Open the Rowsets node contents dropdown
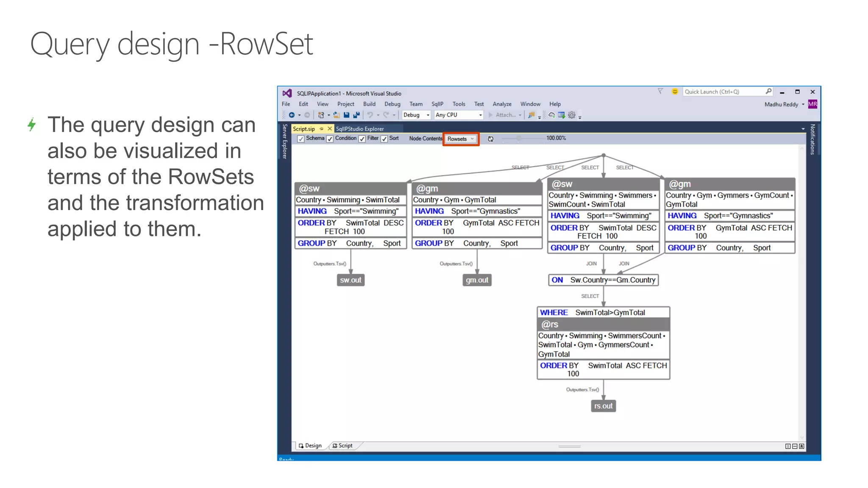This screenshot has width=868, height=488. [x=461, y=139]
